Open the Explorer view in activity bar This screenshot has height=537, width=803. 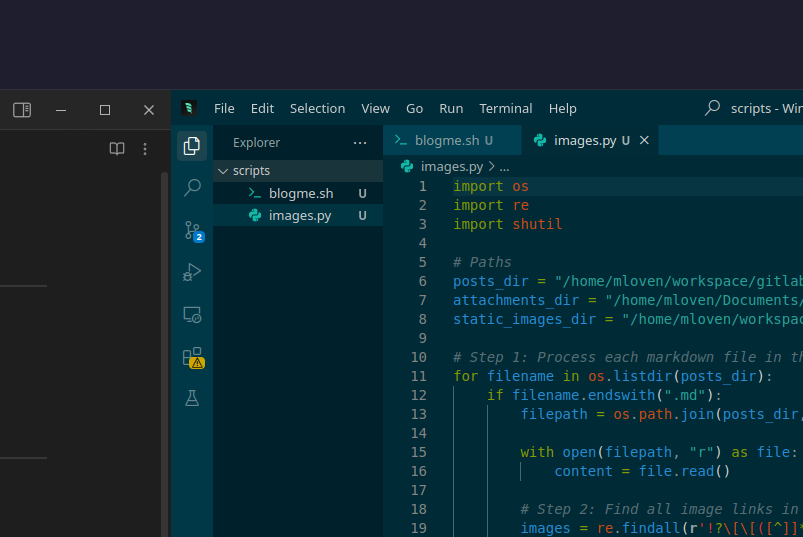(192, 146)
